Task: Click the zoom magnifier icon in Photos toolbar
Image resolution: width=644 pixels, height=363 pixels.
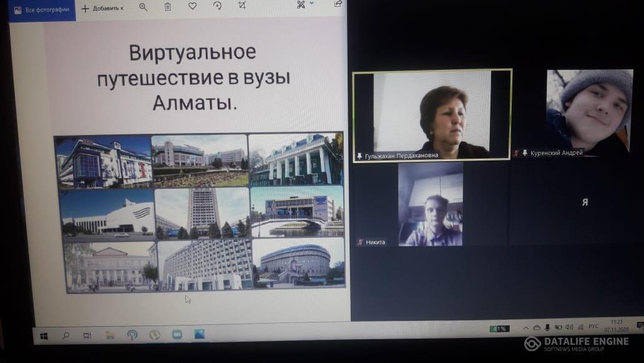Action: (144, 7)
